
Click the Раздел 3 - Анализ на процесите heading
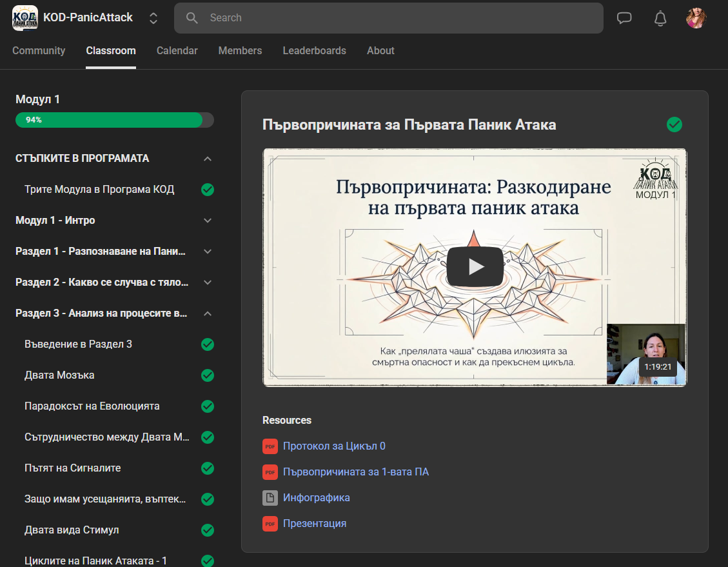pos(101,313)
